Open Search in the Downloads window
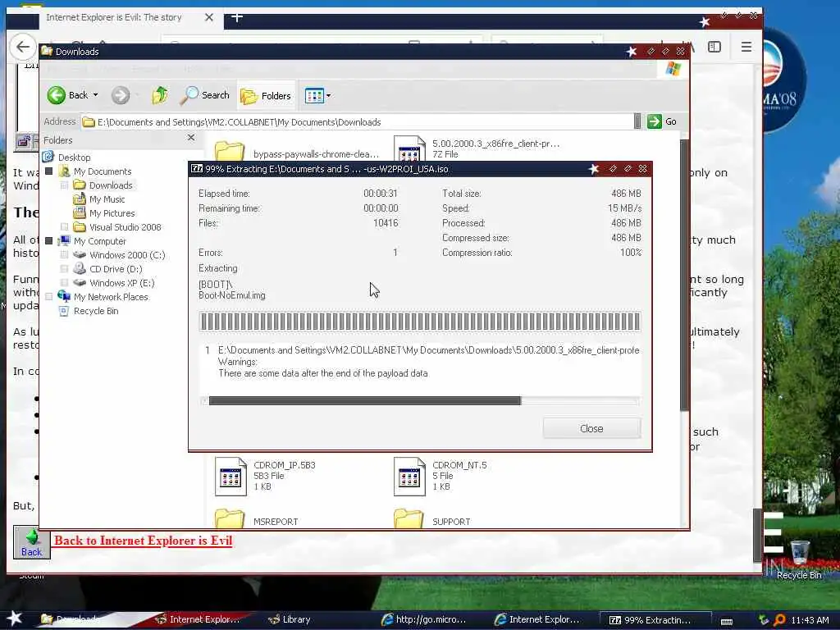This screenshot has width=840, height=630. [x=205, y=95]
